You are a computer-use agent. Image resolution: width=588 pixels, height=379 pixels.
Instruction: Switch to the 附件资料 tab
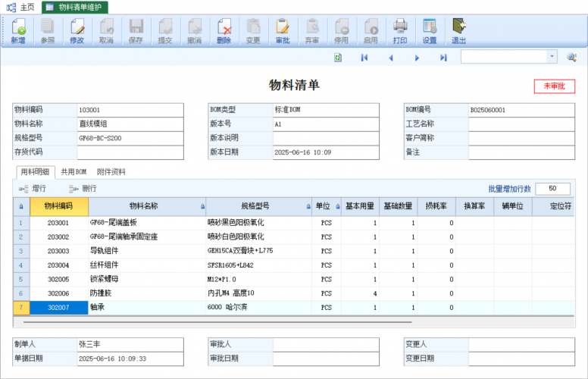(111, 172)
